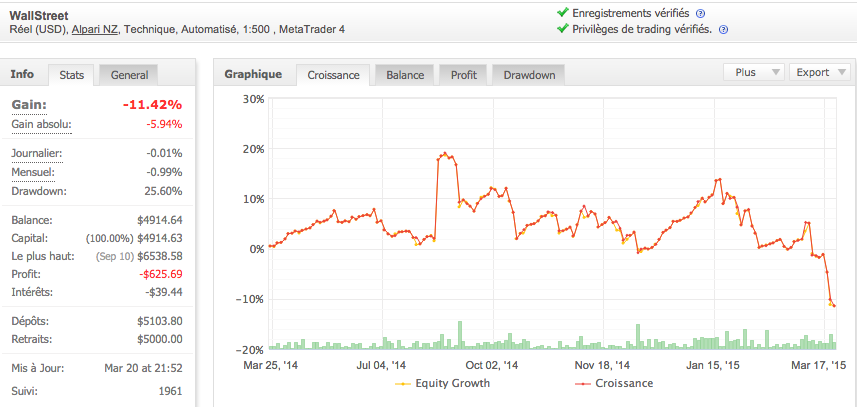Screen dimensions: 857x407
Task: Show the Balance chart tab
Action: [405, 75]
